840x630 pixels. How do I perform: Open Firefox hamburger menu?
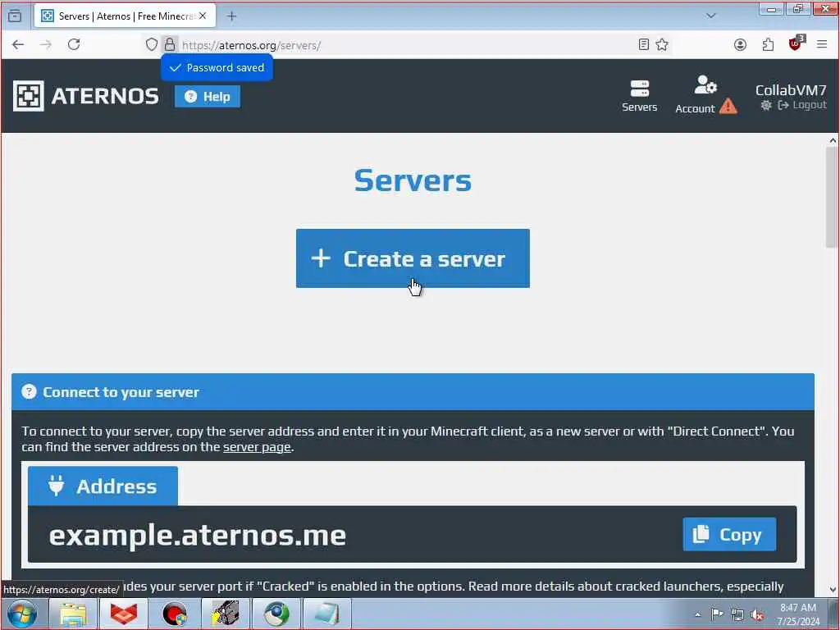point(822,44)
